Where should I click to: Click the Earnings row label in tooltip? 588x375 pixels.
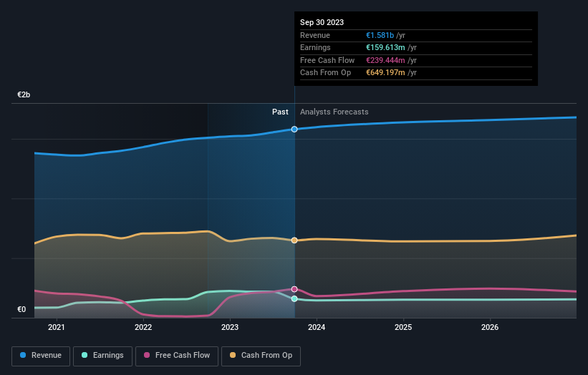pyautogui.click(x=315, y=47)
